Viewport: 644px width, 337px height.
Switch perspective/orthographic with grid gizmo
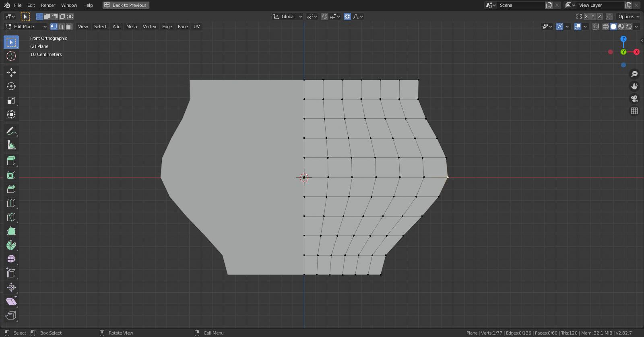coord(634,111)
